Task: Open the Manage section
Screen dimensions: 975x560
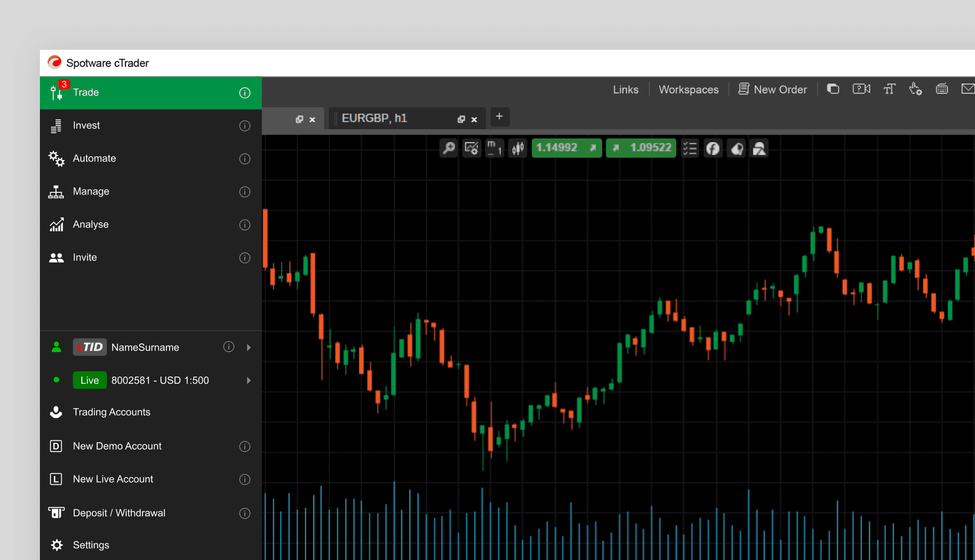Action: [150, 192]
